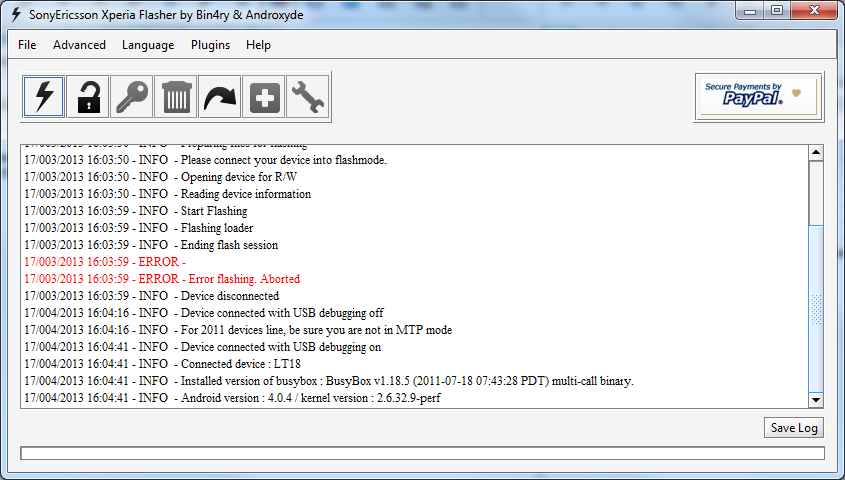The width and height of the screenshot is (845, 480).
Task: Click the PayPal Secure Payments donate button
Action: tap(759, 97)
